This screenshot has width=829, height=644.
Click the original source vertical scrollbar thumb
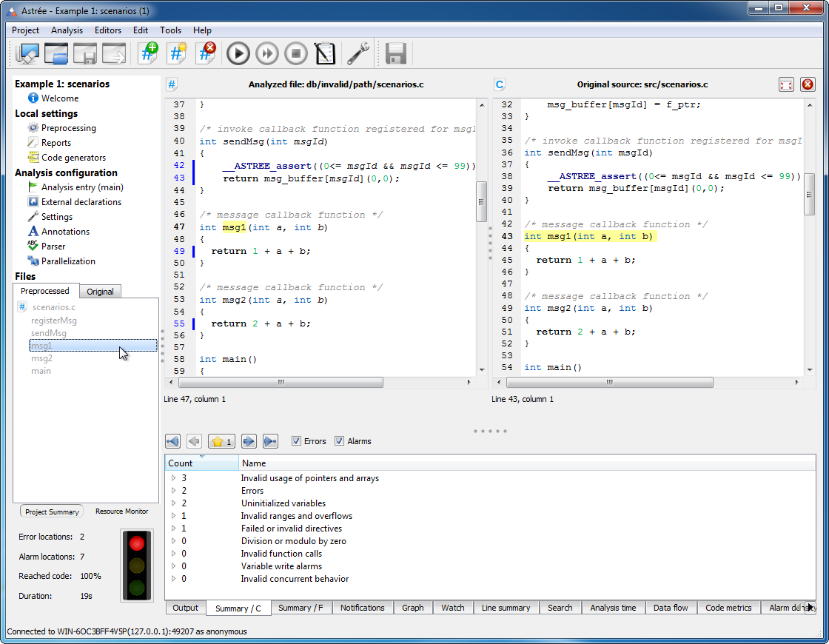coord(810,194)
